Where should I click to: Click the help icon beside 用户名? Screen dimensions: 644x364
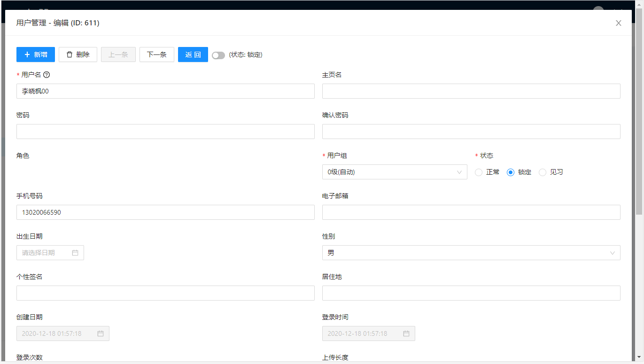pyautogui.click(x=47, y=75)
